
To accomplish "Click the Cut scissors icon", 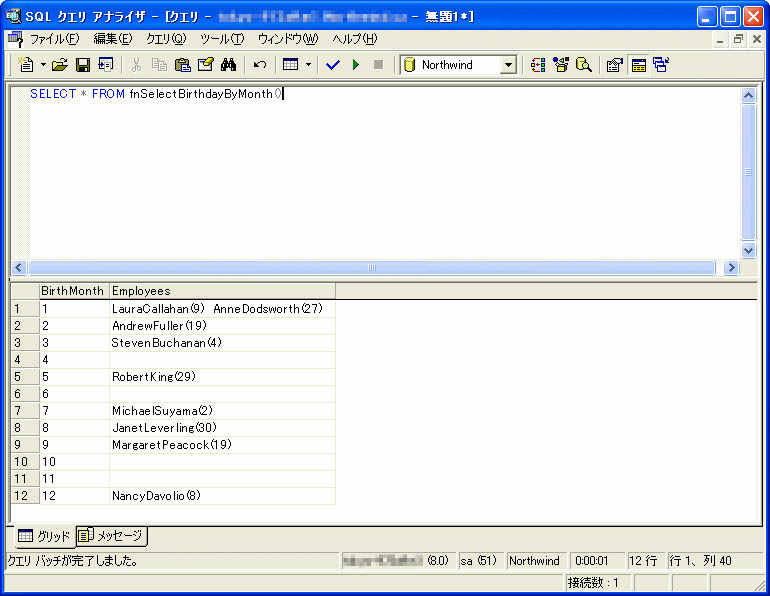I will pos(137,65).
